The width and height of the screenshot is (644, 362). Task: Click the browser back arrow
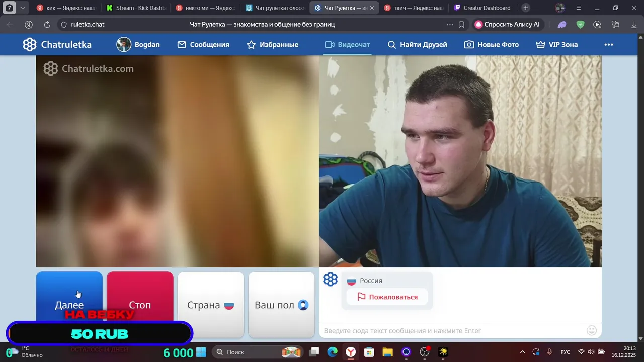click(x=10, y=24)
